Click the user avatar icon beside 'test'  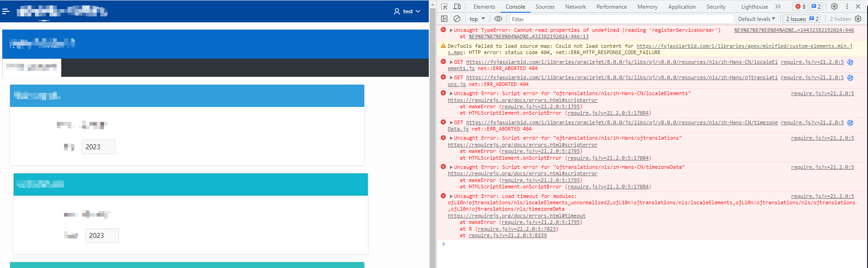point(397,11)
